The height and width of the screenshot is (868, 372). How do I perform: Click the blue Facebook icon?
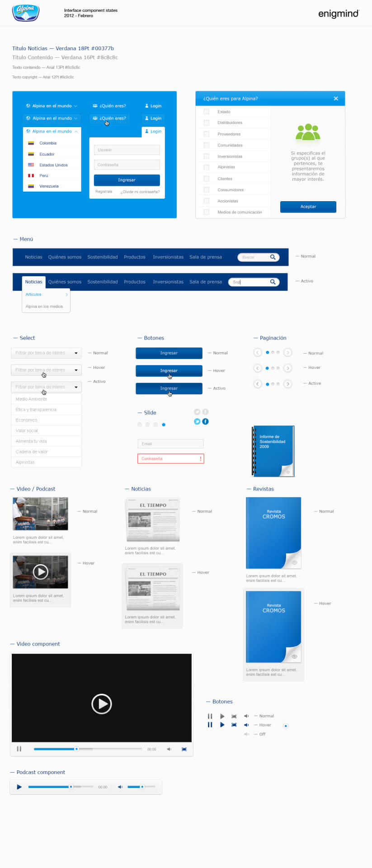click(205, 421)
